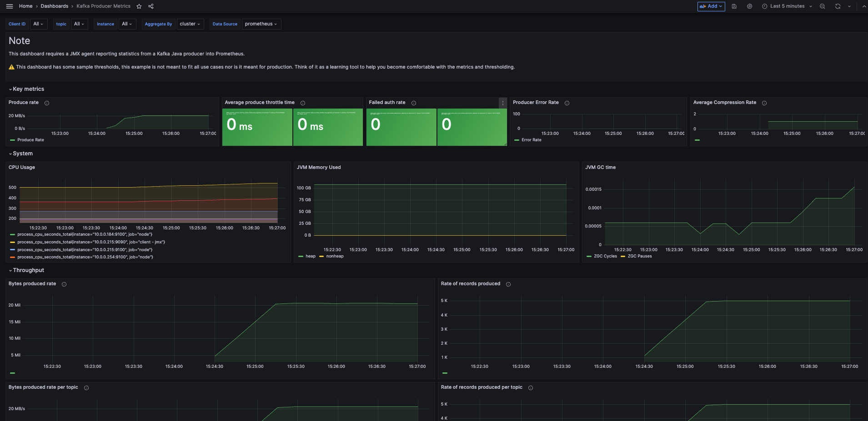This screenshot has width=868, height=421.
Task: Go to Dashboards in the breadcrumb
Action: pyautogui.click(x=54, y=6)
